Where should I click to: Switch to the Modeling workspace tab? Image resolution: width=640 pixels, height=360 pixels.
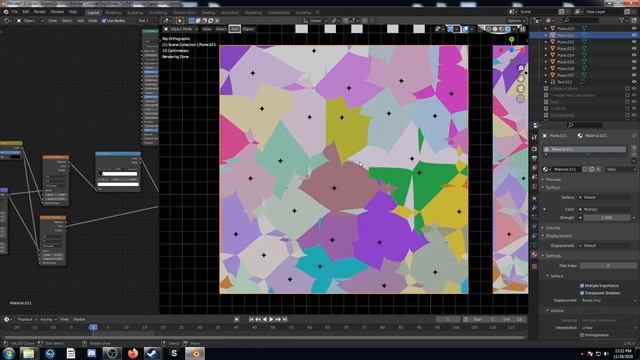113,13
